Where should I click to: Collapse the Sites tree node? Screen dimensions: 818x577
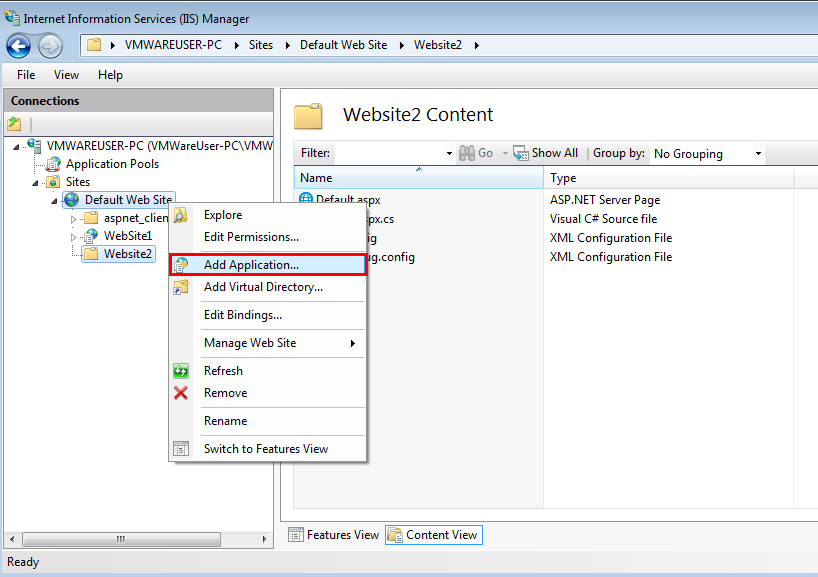35,183
